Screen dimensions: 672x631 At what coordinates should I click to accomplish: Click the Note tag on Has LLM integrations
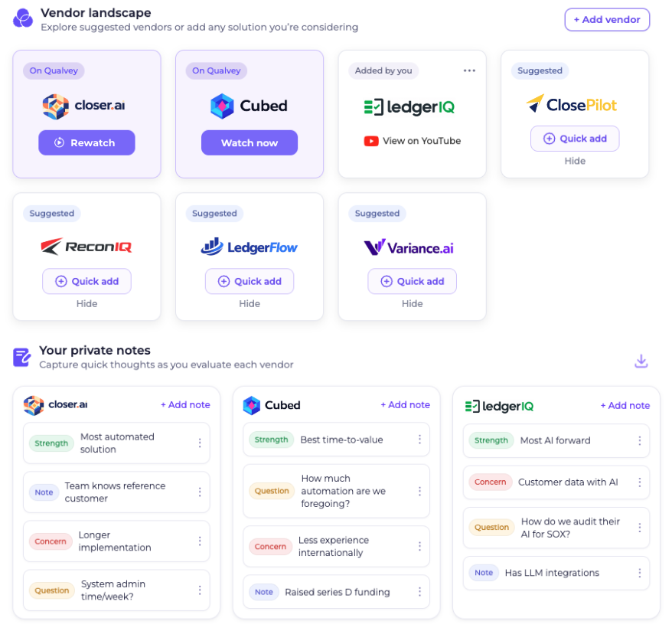484,573
